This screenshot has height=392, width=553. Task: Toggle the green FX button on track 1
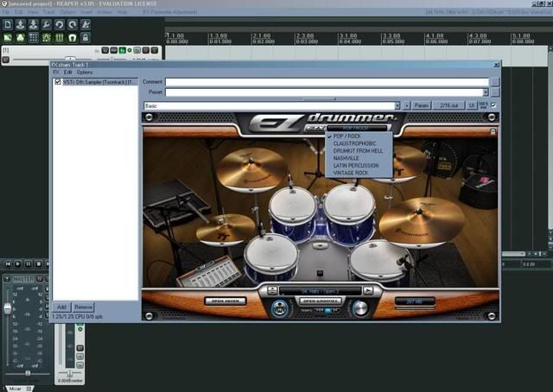coord(122,50)
